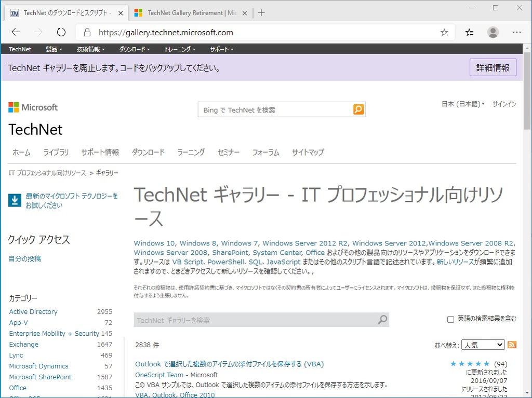Screen dimensions: 532x398
Task: Click the magnifier in the TechNet ギャラリー search box
Action: pos(382,320)
